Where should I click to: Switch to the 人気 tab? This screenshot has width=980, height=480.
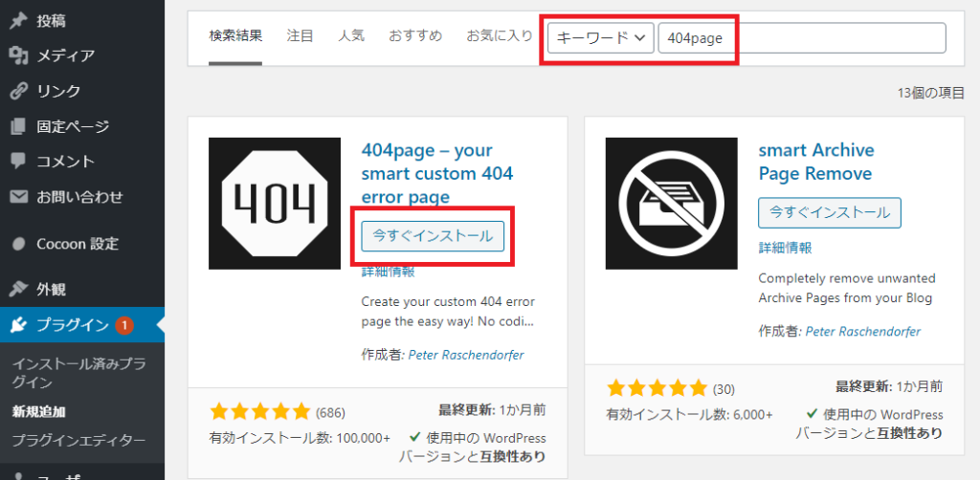tap(351, 36)
